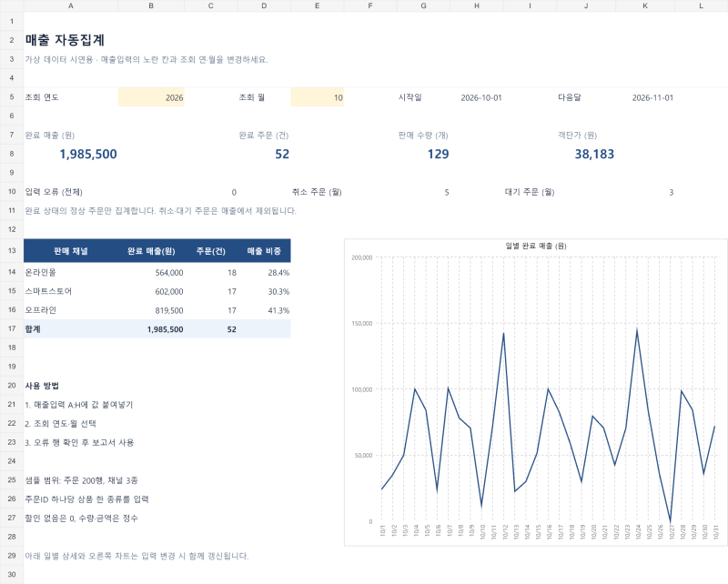This screenshot has height=584, width=728.
Task: Click the instruction '2. 조회 연도·월 선택'
Action: click(x=60, y=423)
